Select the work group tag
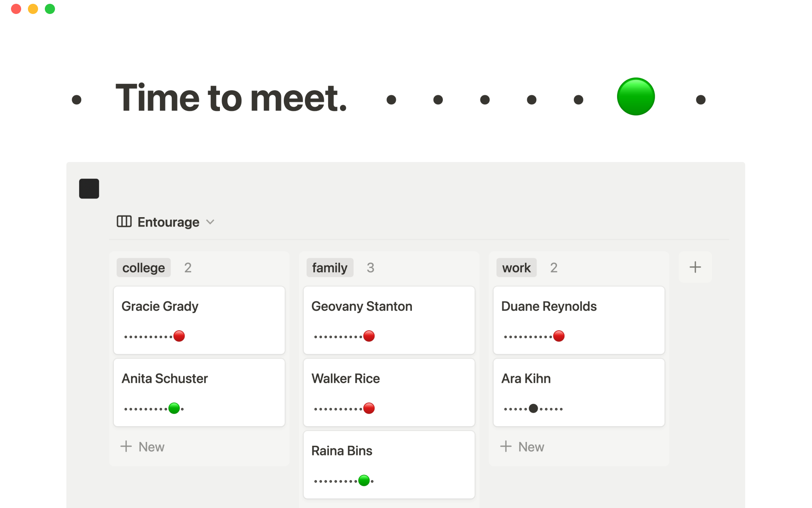 pos(516,268)
